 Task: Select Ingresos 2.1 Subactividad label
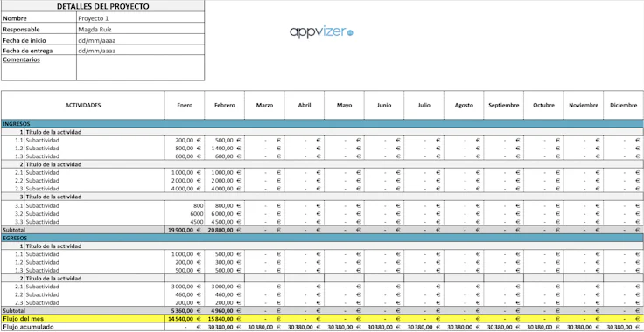pyautogui.click(x=42, y=173)
